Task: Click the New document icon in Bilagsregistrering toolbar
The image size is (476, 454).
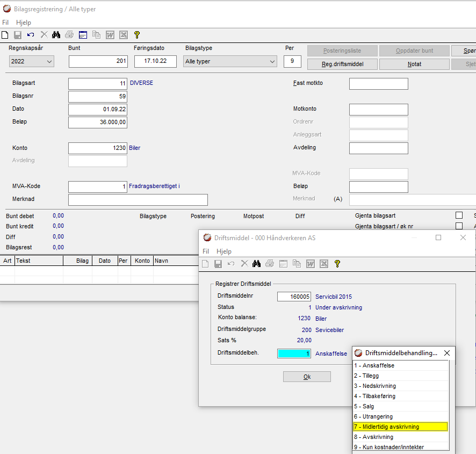Action: click(x=5, y=35)
